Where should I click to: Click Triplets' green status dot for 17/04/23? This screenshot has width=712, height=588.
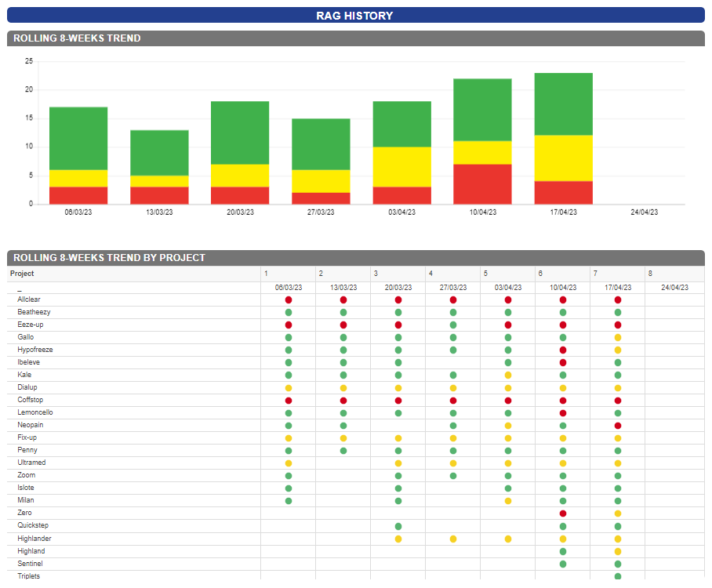click(x=618, y=576)
